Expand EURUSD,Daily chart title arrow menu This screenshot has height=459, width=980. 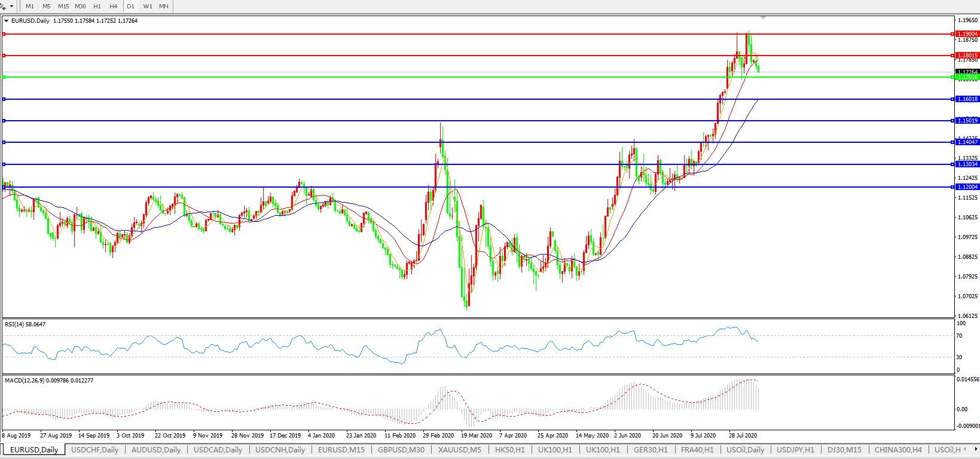pos(7,21)
